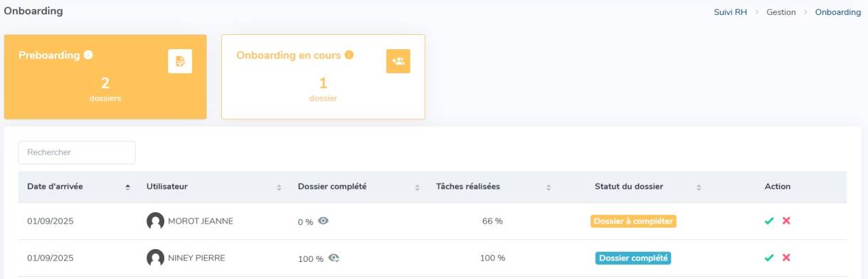The height and width of the screenshot is (279, 868).
Task: Reject MOROT JEANNE's dossier with red cross
Action: (x=786, y=221)
